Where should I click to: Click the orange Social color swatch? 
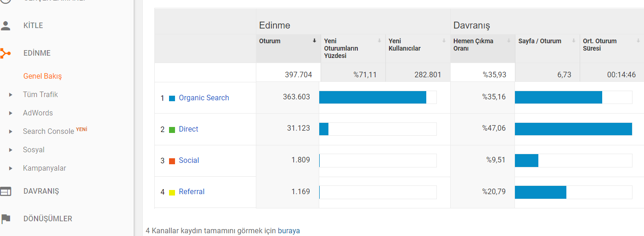pos(172,161)
